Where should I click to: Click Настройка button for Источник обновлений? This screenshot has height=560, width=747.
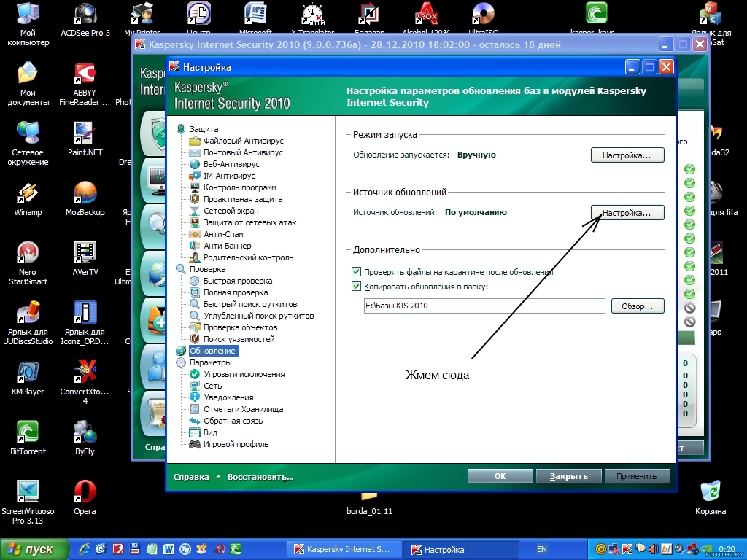[627, 213]
